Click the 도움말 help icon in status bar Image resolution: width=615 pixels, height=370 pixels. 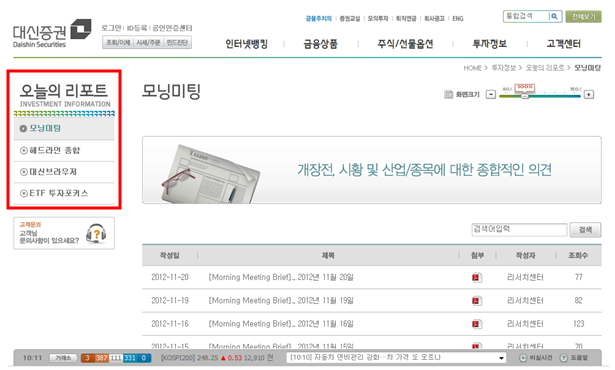(564, 358)
